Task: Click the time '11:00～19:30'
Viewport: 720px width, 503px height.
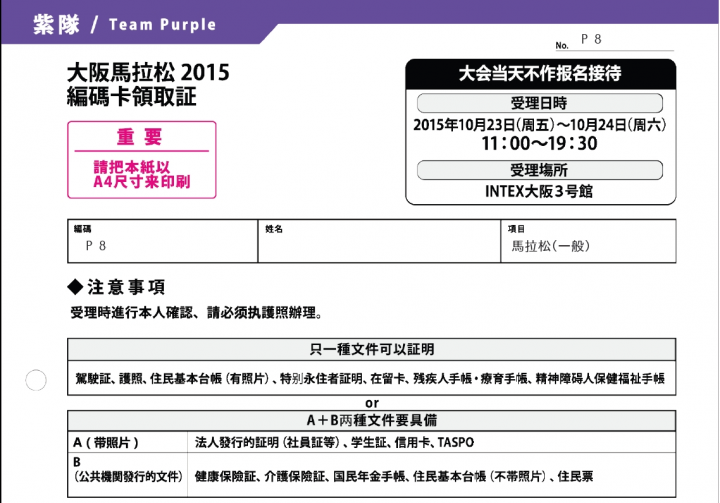Action: coord(540,143)
